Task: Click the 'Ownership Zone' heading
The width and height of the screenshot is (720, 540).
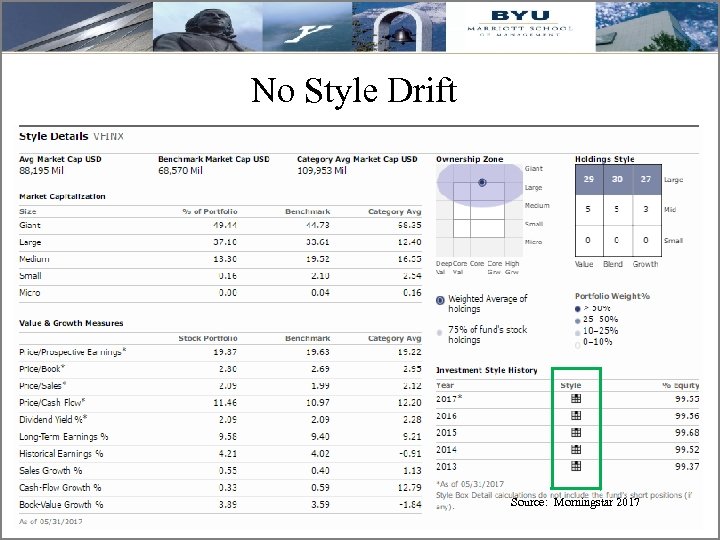Action: pyautogui.click(x=470, y=159)
